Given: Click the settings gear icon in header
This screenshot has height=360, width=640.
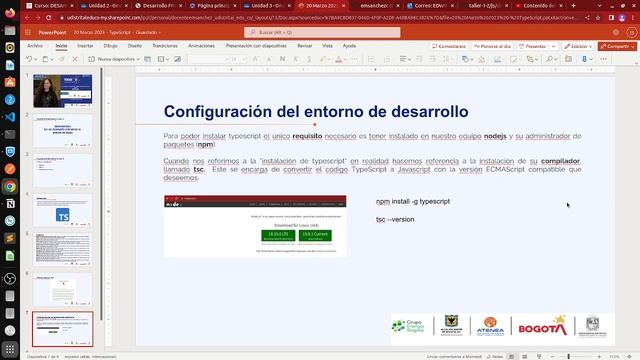Looking at the screenshot, I should pyautogui.click(x=616, y=32).
